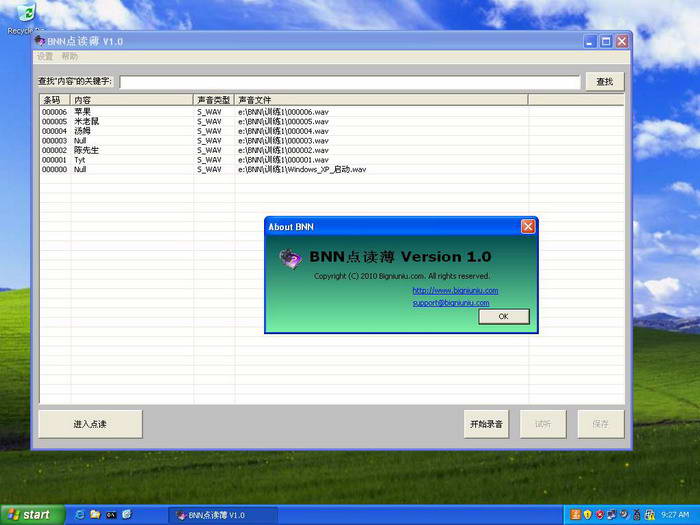This screenshot has width=700, height=525.
Task: Click the 苹果 content cell
Action: (x=82, y=112)
